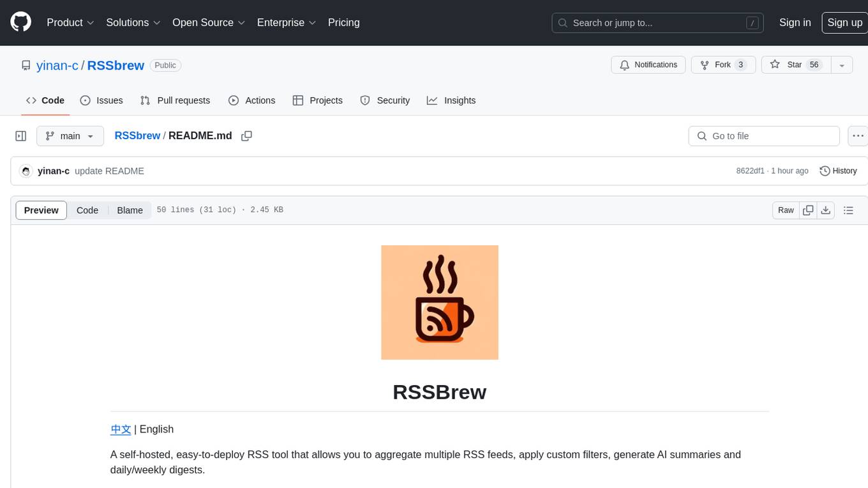Switch to the Insights tab

pyautogui.click(x=451, y=100)
